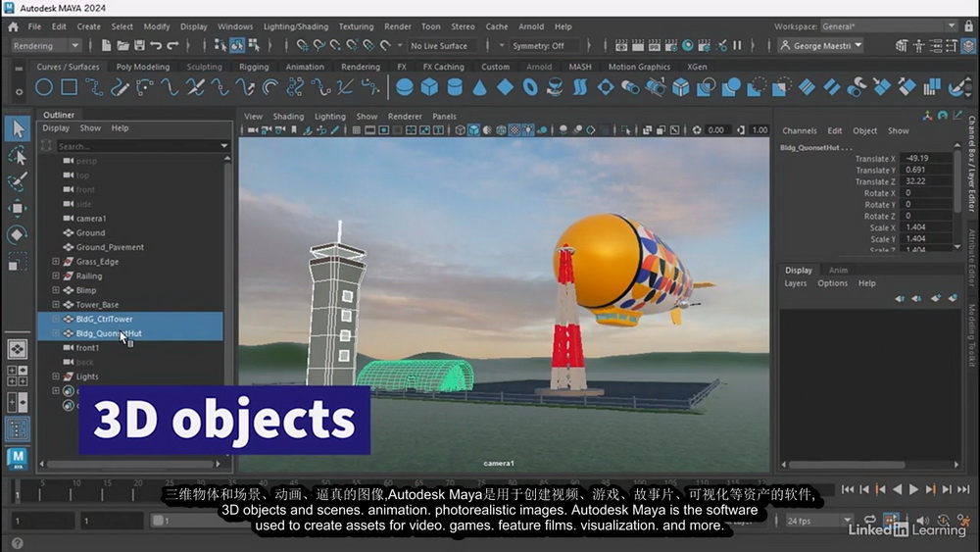980x552 pixels.
Task: Click the Outliner search field
Action: tap(137, 146)
